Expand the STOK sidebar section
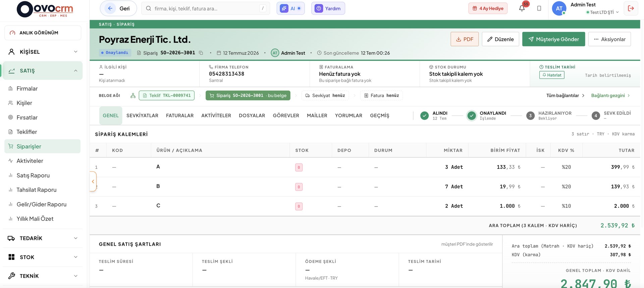The image size is (644, 288). tap(43, 257)
